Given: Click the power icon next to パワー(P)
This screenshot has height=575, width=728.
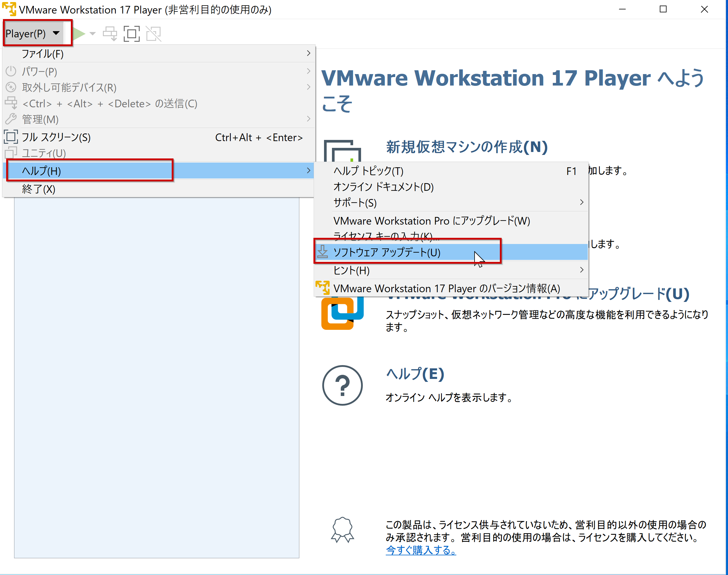Looking at the screenshot, I should pos(11,71).
